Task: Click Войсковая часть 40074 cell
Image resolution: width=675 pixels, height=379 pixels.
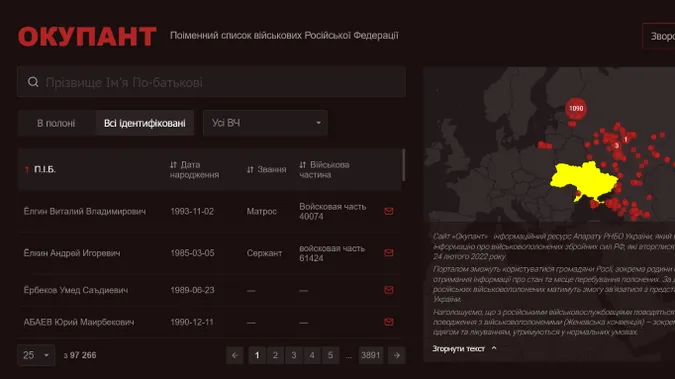Action: [x=333, y=211]
